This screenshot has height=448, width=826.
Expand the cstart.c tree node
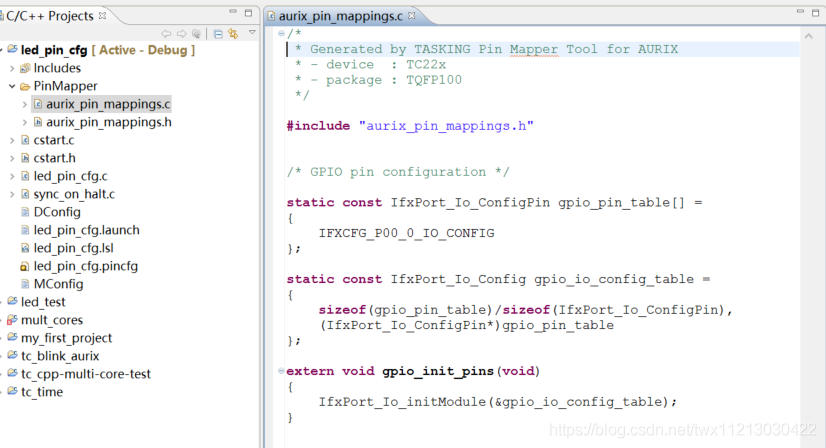(12, 140)
